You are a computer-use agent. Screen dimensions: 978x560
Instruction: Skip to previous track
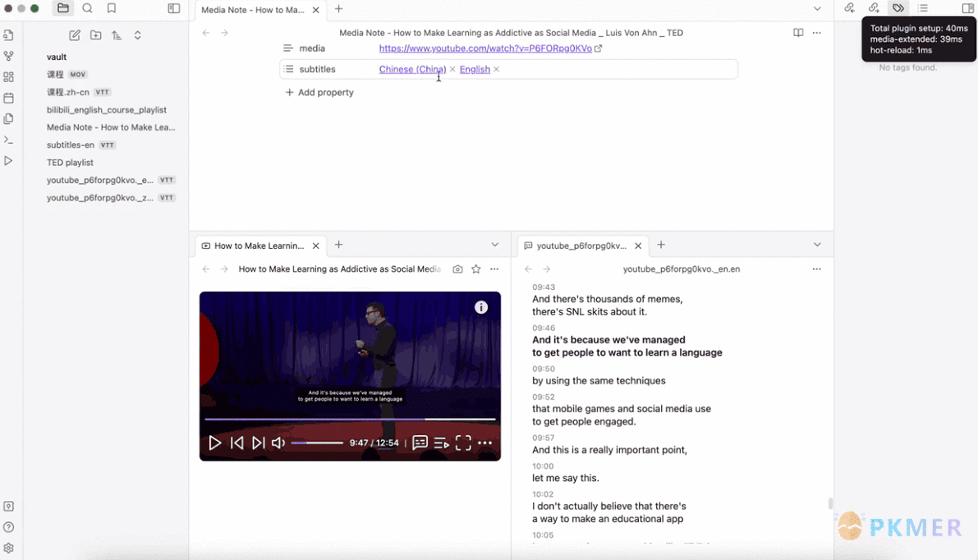point(237,443)
